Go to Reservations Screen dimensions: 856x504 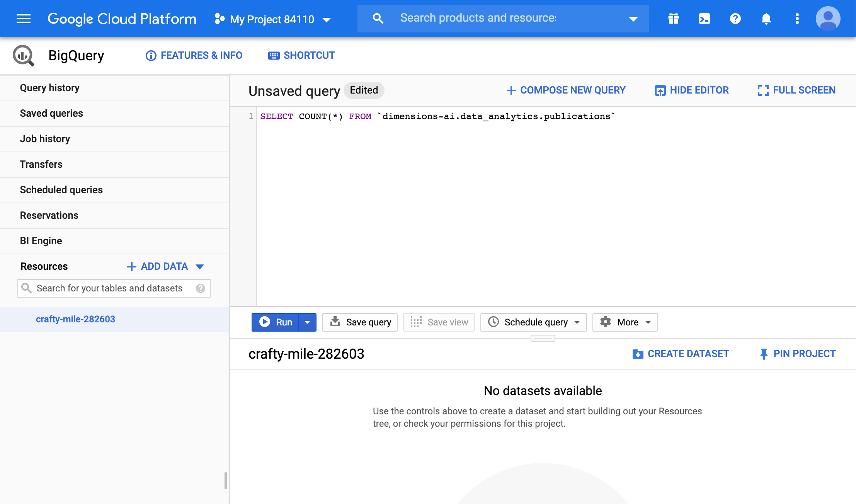115,216
